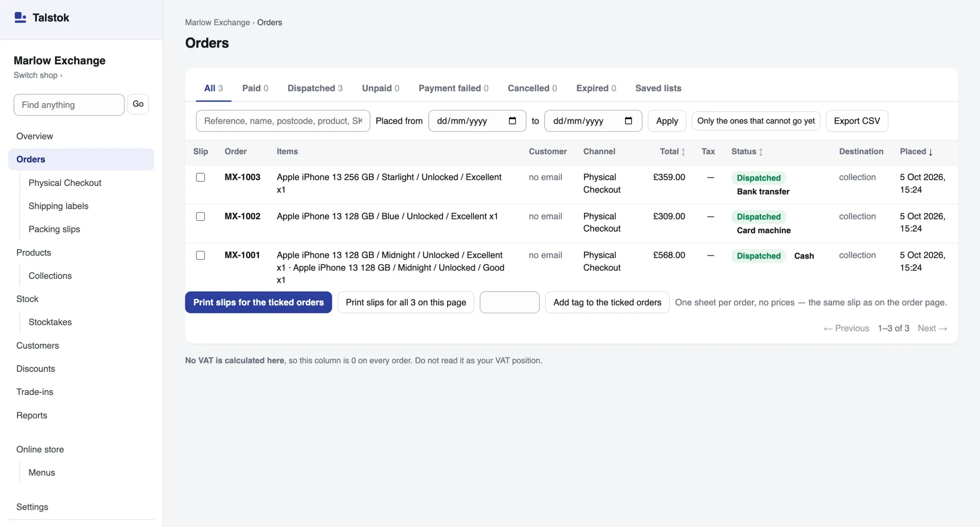
Task: Open Physical Checkout in sidebar
Action: pos(65,183)
